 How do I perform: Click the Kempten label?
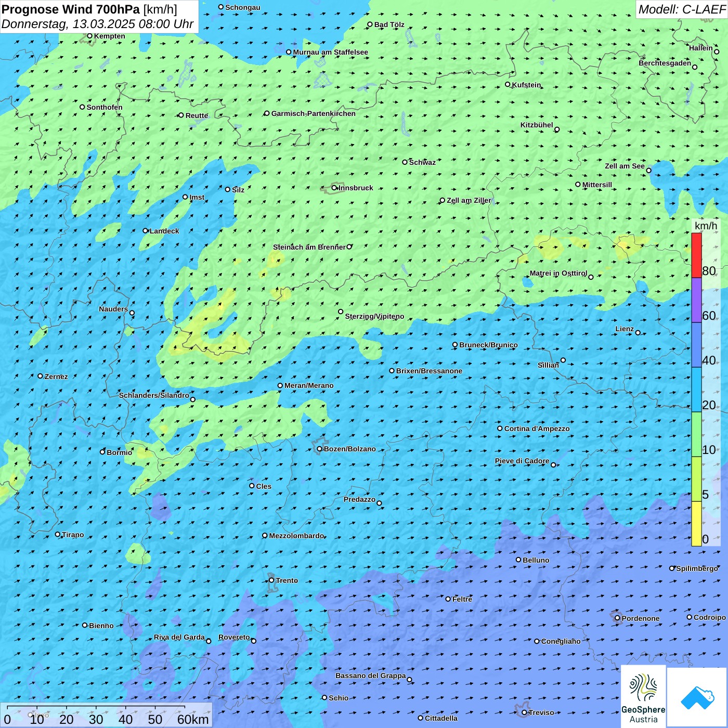tap(109, 36)
